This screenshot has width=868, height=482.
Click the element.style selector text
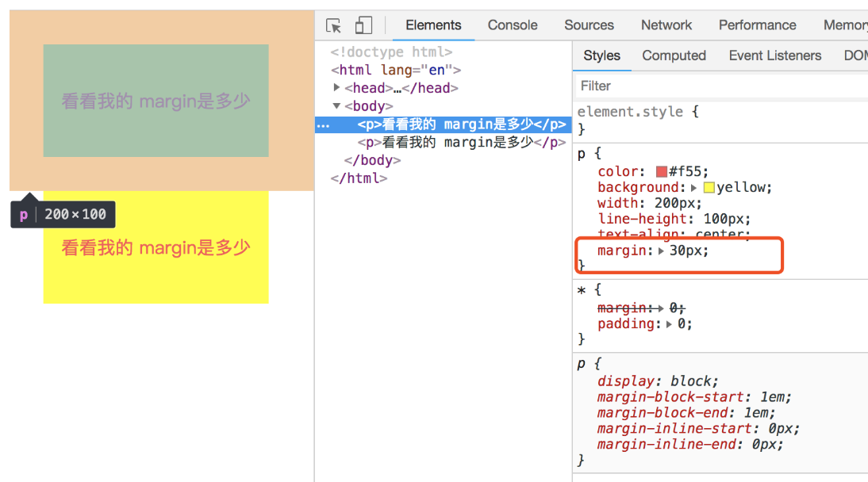630,111
